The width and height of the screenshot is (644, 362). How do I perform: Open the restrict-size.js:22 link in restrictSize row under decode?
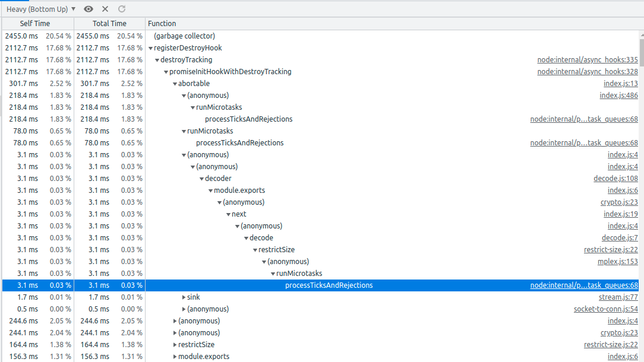tap(611, 250)
